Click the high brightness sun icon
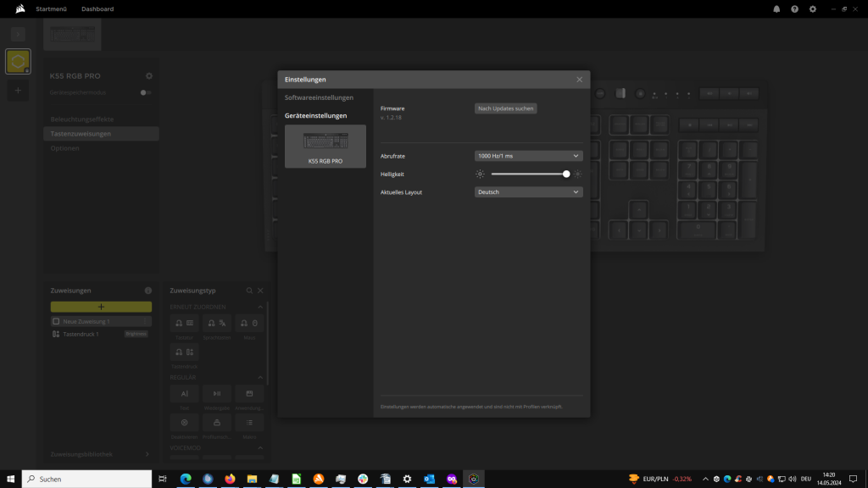 click(x=577, y=175)
